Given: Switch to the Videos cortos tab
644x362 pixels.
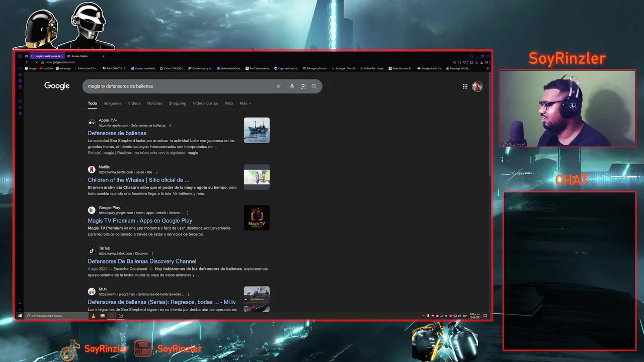Looking at the screenshot, I should [205, 103].
